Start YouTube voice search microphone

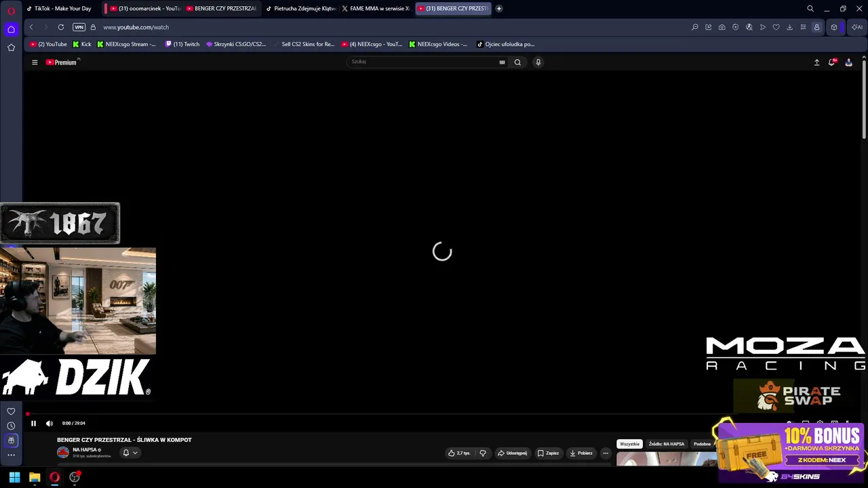coord(538,62)
